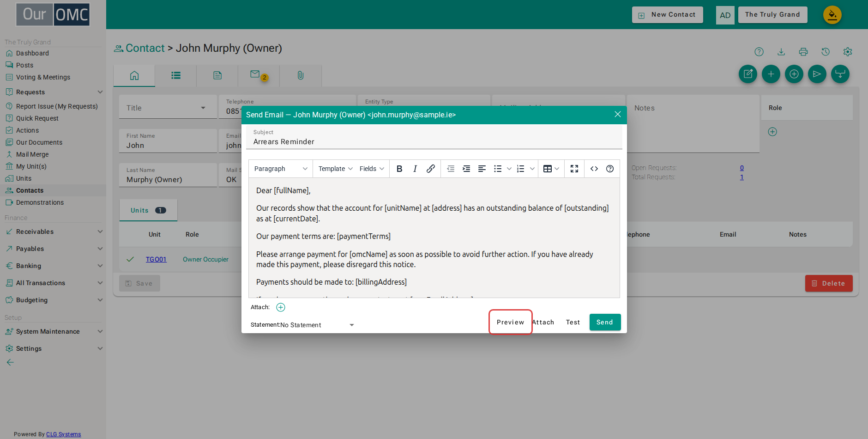Click the Attach button
This screenshot has width=868, height=439.
543,322
